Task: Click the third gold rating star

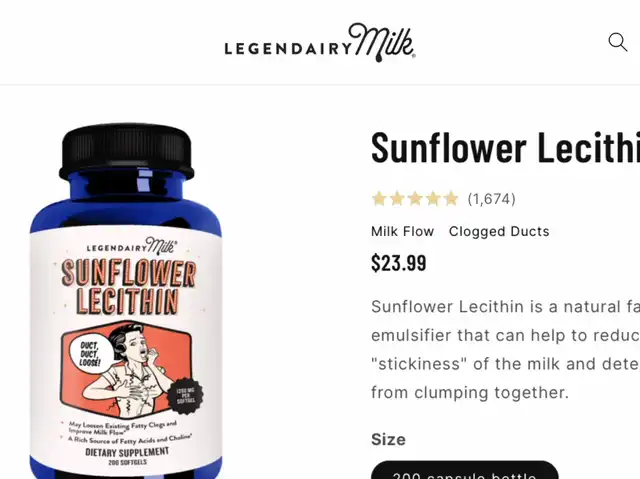Action: 415,199
